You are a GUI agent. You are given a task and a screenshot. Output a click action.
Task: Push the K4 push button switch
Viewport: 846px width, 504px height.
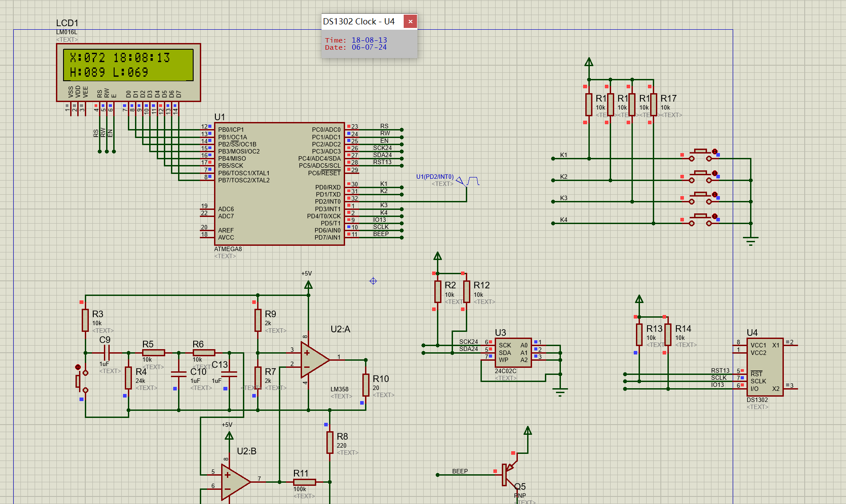(x=700, y=220)
